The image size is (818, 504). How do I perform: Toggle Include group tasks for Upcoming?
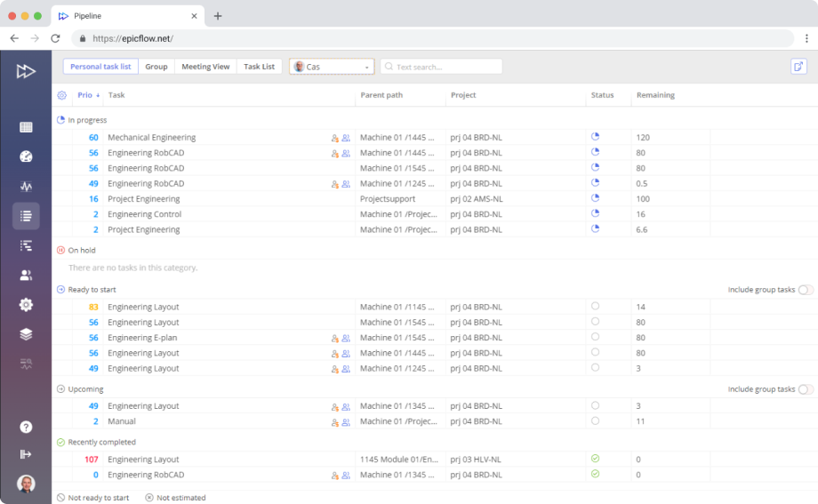pos(806,389)
